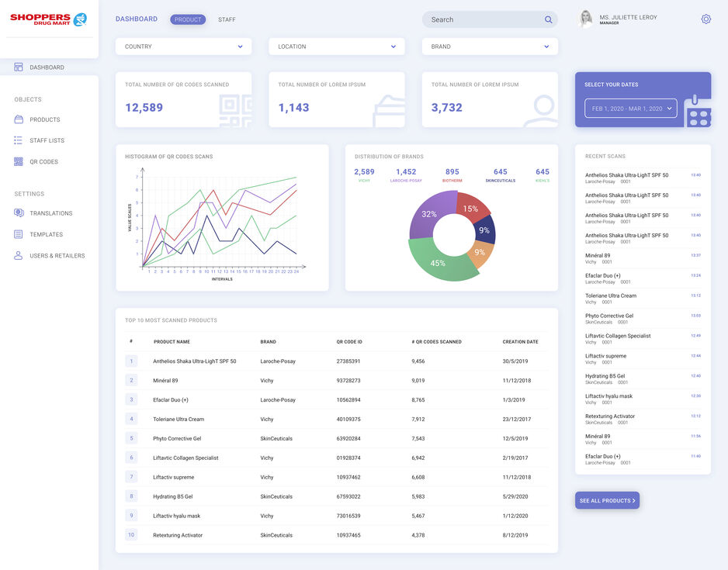Click the Translations sidebar icon

point(19,213)
